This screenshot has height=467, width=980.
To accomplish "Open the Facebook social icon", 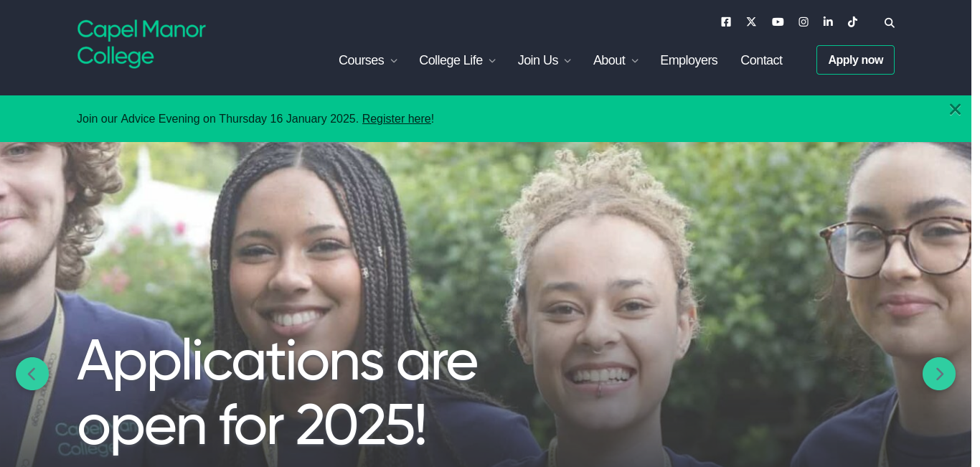I will click(726, 22).
